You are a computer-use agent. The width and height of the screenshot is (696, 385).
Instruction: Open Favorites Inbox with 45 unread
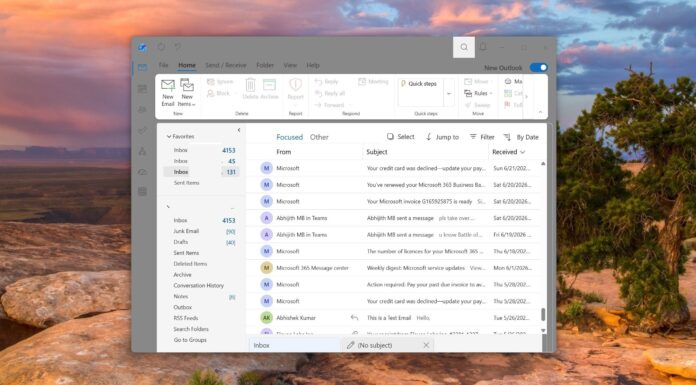(x=202, y=161)
